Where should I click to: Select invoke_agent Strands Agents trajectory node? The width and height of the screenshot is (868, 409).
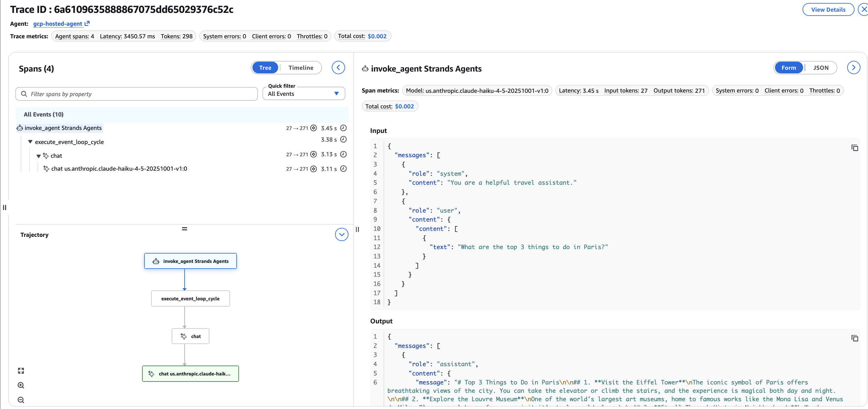click(x=191, y=261)
